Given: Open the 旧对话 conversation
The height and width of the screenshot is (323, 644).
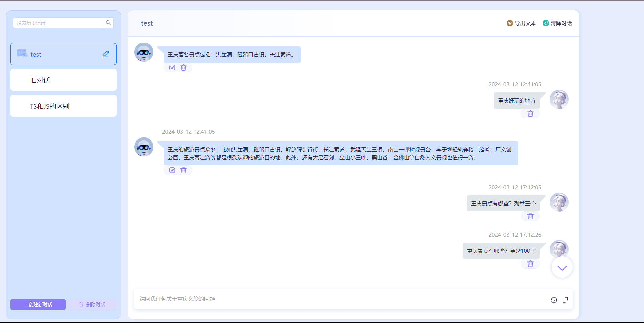Looking at the screenshot, I should coord(63,80).
